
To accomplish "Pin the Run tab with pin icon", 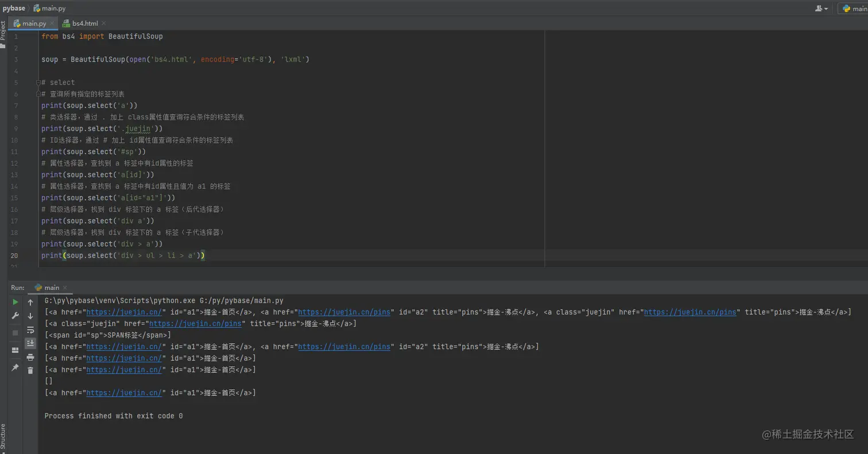I will coord(15,367).
